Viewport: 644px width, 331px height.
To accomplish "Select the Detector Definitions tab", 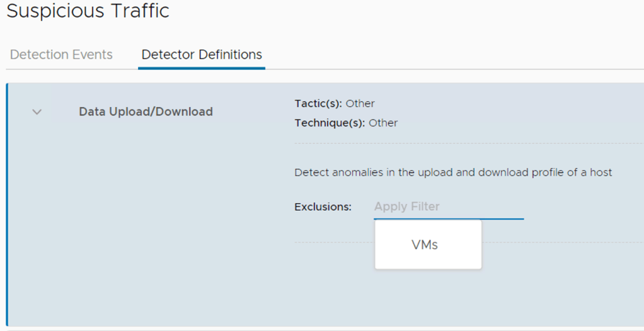I will click(202, 55).
